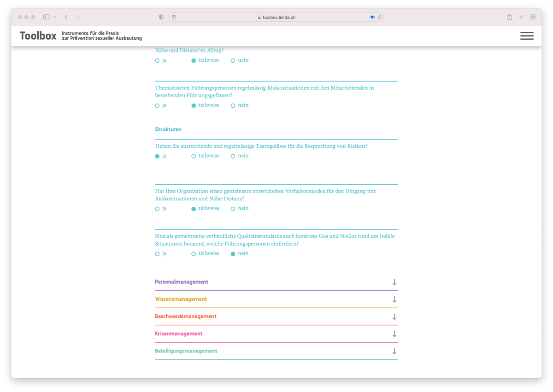Screen dimensions: 553x392
Task: Click the Safari sidebar toggle icon
Action: pos(47,17)
